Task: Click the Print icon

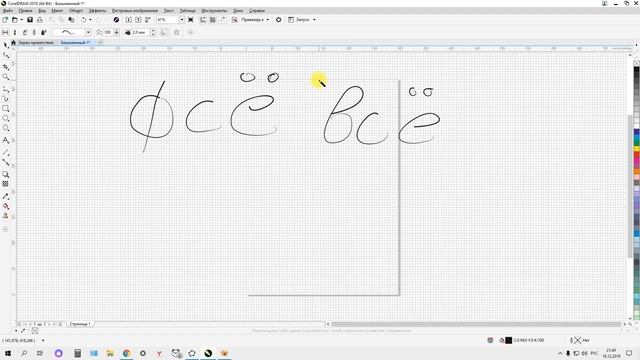Action: (40, 20)
